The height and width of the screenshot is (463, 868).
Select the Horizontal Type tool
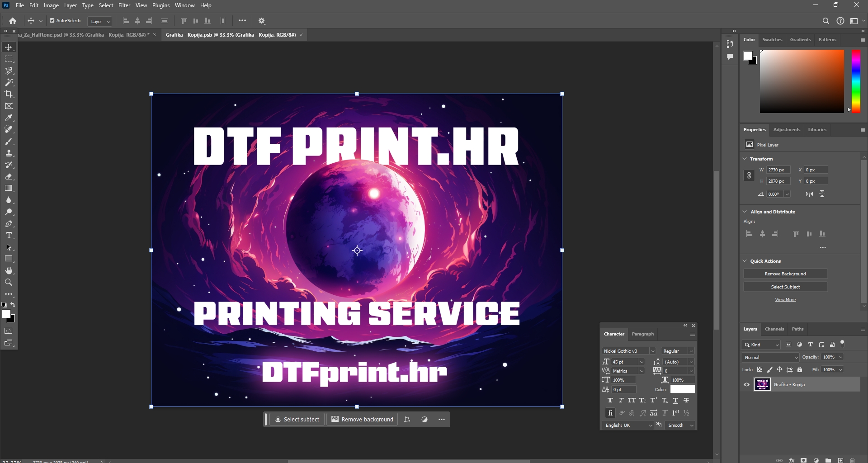(x=9, y=235)
